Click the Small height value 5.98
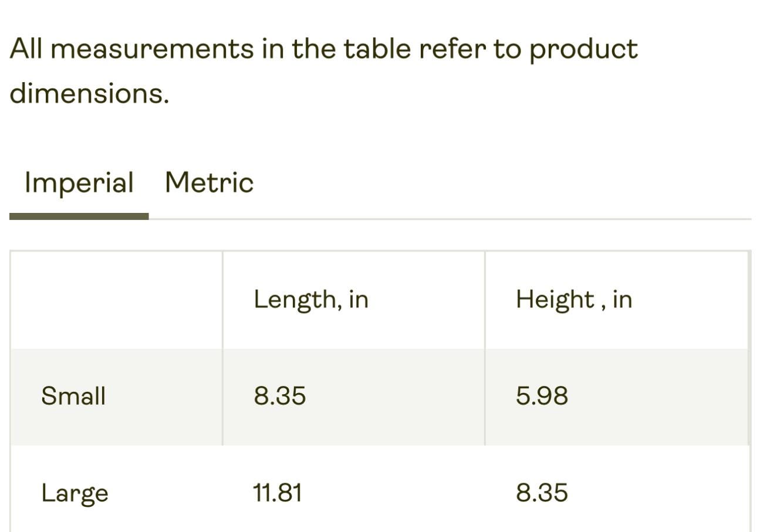 point(542,396)
